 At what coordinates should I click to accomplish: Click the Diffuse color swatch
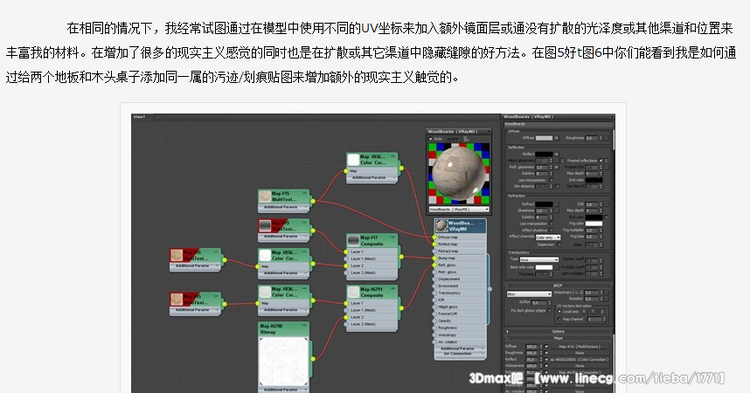(544, 138)
